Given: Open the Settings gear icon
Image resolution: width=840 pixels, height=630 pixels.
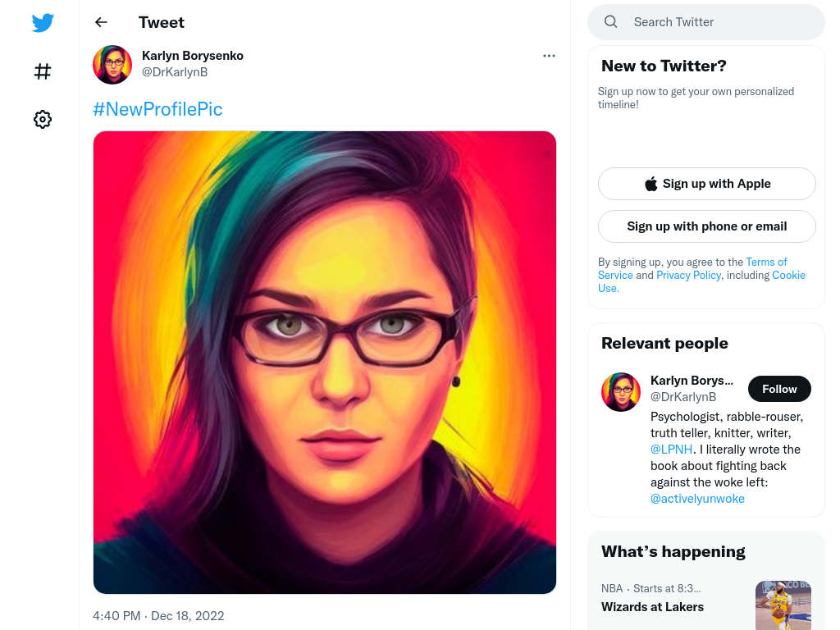Looking at the screenshot, I should [x=43, y=119].
